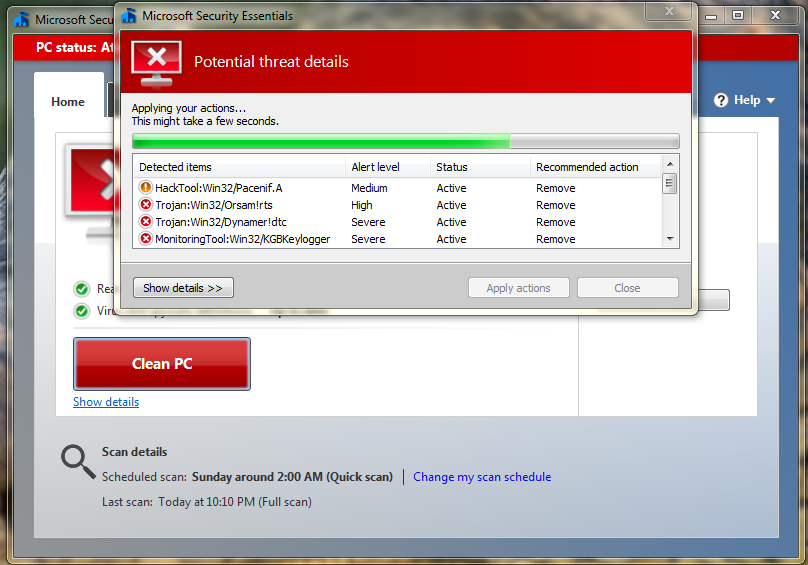This screenshot has width=808, height=565.
Task: Sort by Status column header
Action: [x=480, y=167]
